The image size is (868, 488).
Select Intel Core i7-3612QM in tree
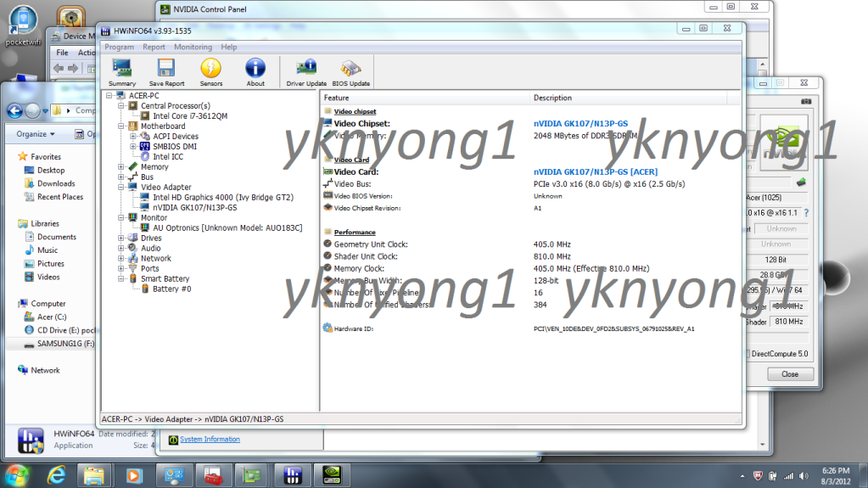tap(190, 115)
